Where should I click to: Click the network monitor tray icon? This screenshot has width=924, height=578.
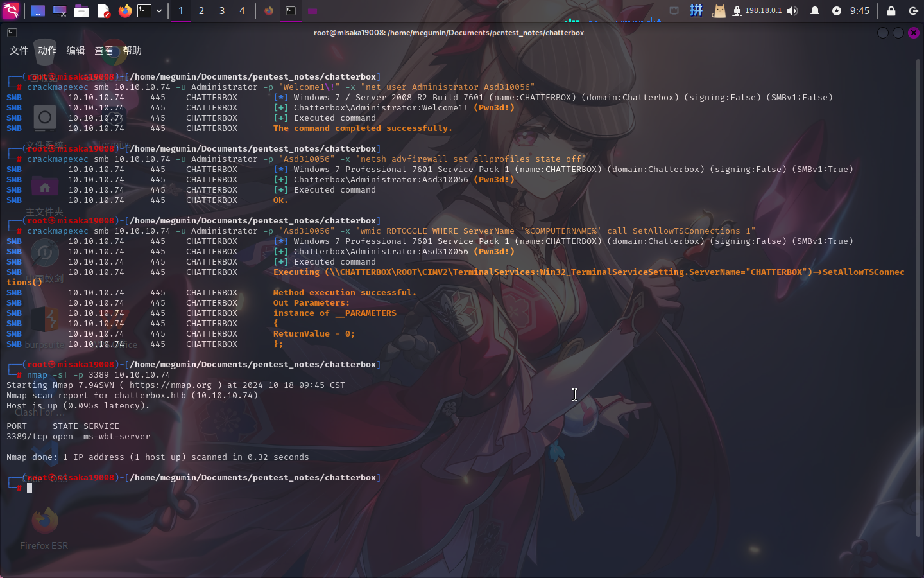coord(674,11)
